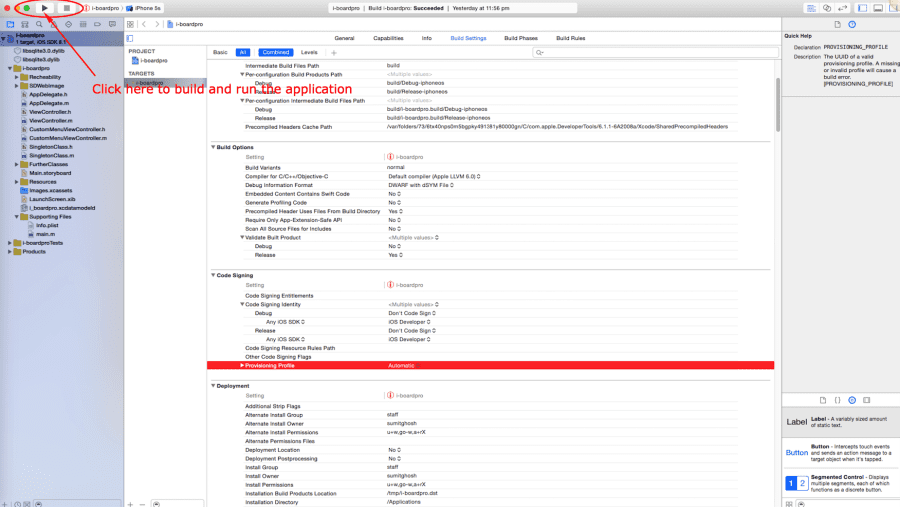Viewport: 900px width, 507px height.
Task: Open the Generate Profiling Code value dropdown
Action: 394,203
